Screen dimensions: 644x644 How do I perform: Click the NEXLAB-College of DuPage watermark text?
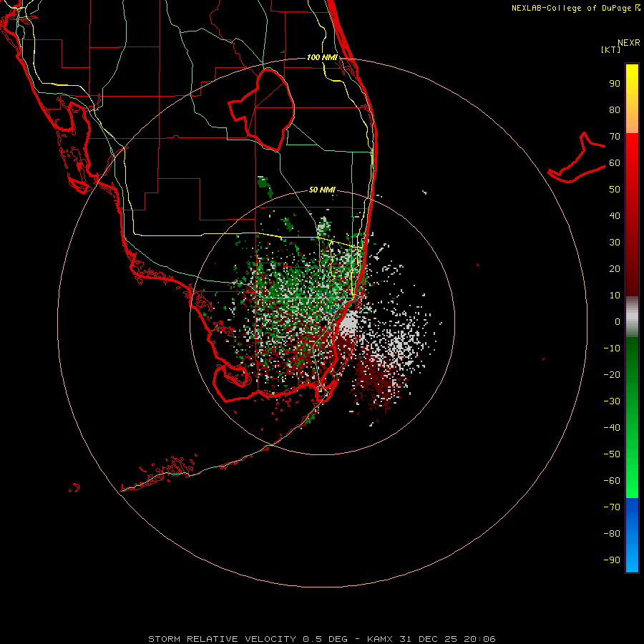coord(575,8)
